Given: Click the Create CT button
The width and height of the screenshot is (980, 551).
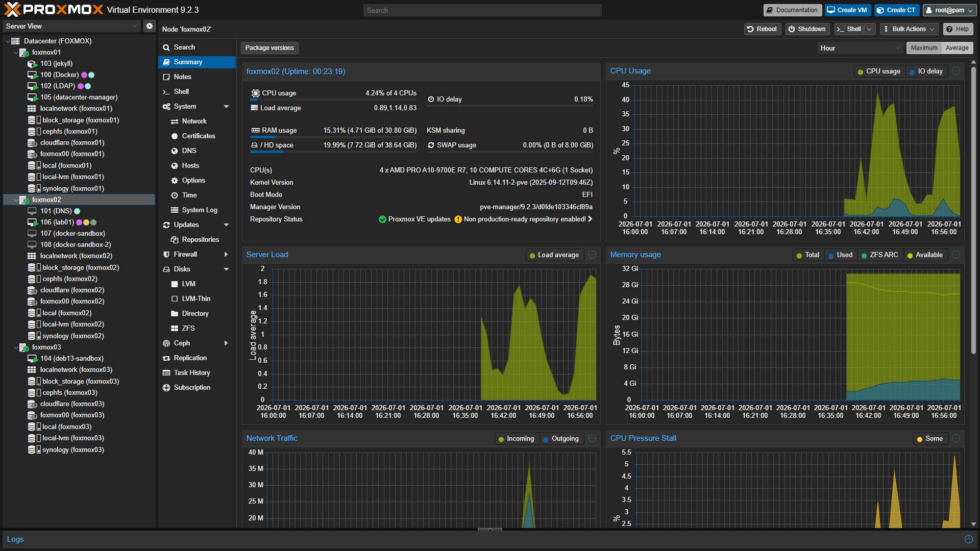Looking at the screenshot, I should click(x=897, y=10).
